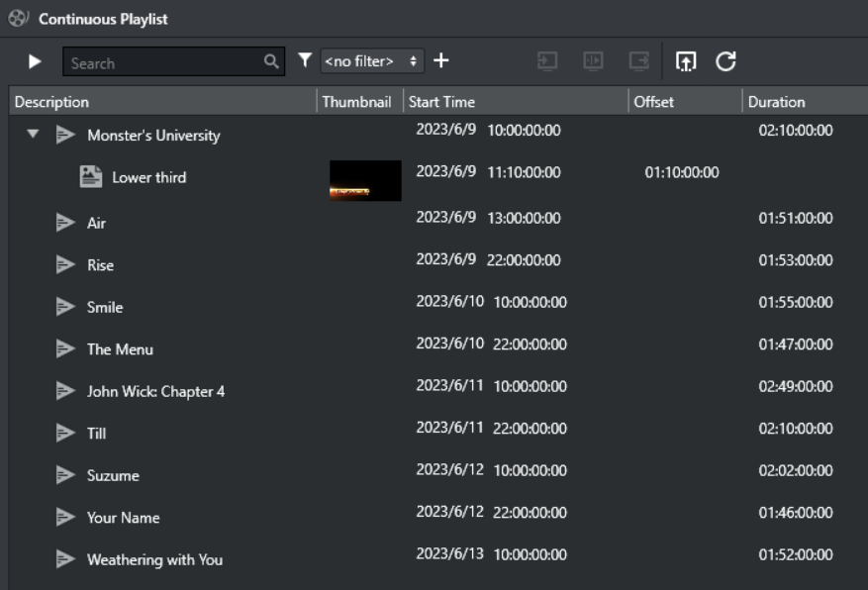Open the <no filter> dropdown
The height and width of the screenshot is (590, 868).
click(x=373, y=61)
